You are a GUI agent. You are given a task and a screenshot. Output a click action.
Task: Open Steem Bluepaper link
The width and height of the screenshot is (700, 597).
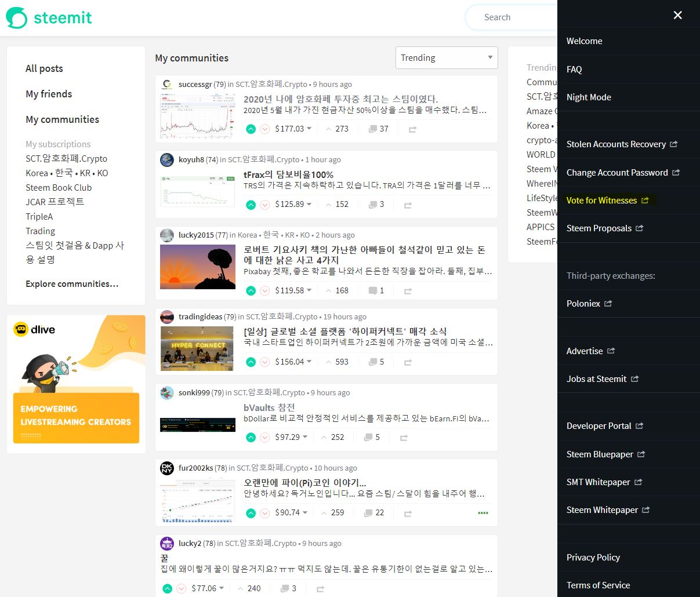606,454
